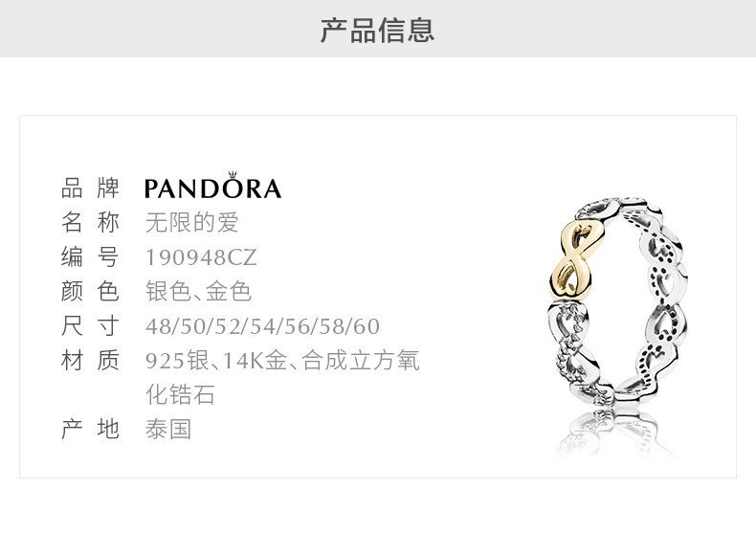Click the 化锆石 material continuation line
The image size is (756, 555).
pos(180,394)
